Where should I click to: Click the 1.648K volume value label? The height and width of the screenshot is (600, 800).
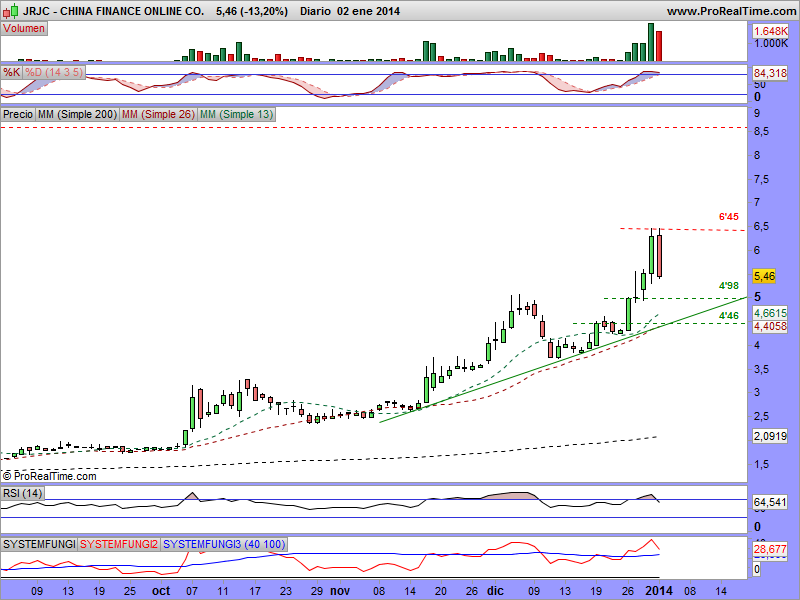770,32
